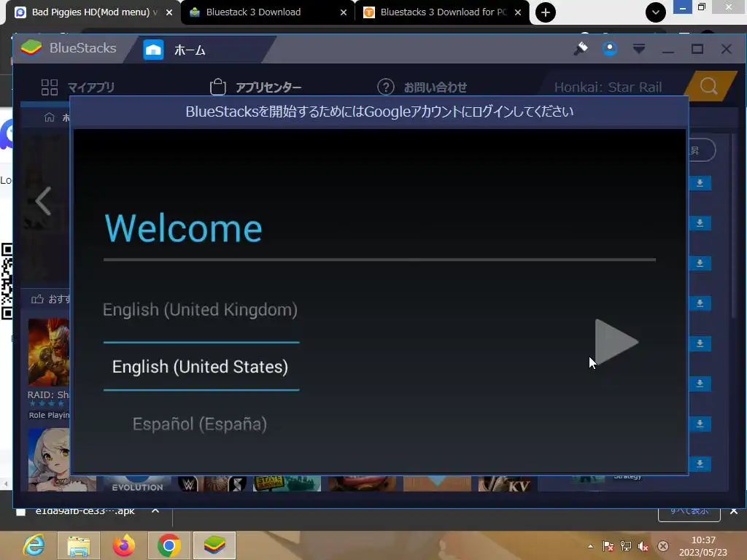Choose Español (España) language
The width and height of the screenshot is (747, 560).
[200, 424]
